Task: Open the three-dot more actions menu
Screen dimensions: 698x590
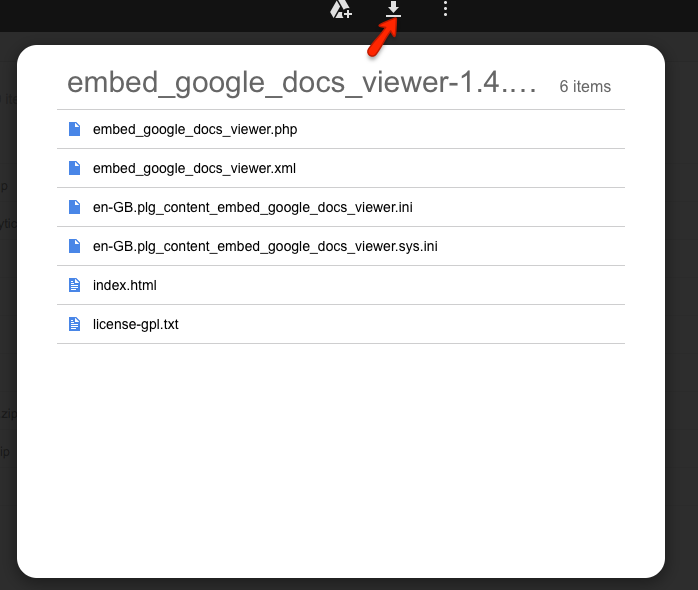Action: coord(445,9)
